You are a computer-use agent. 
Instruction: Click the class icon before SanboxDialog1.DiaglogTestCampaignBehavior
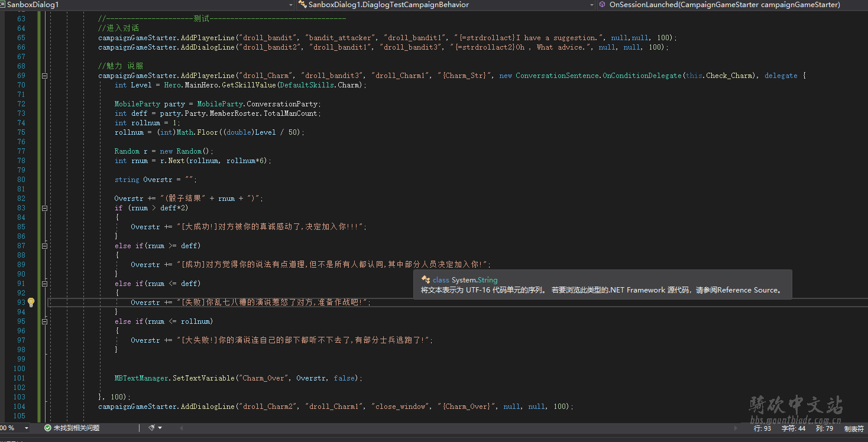coord(302,4)
